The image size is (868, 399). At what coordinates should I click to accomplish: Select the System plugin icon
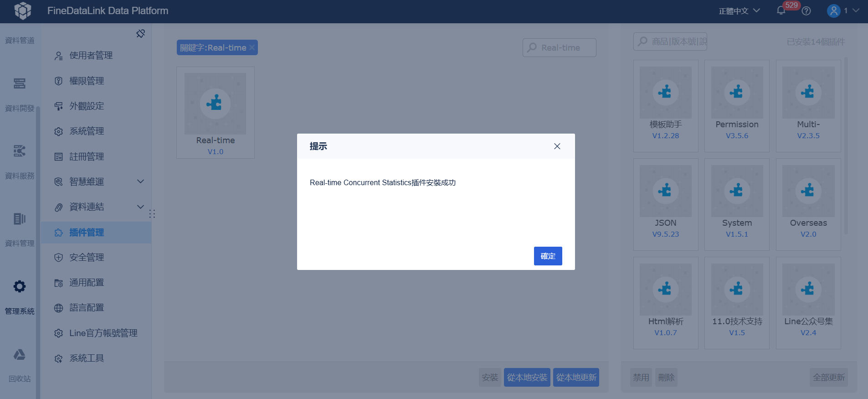pos(737,191)
